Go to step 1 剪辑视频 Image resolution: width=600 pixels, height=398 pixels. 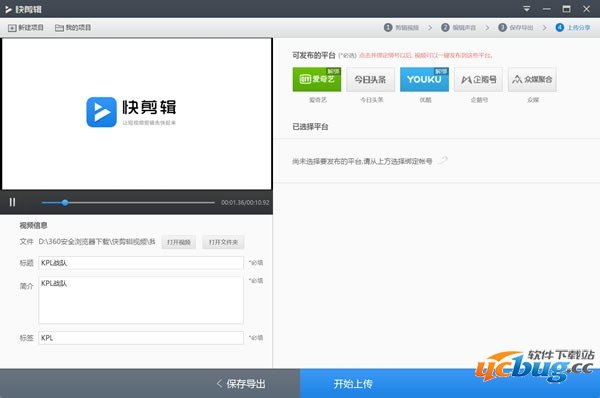click(401, 28)
